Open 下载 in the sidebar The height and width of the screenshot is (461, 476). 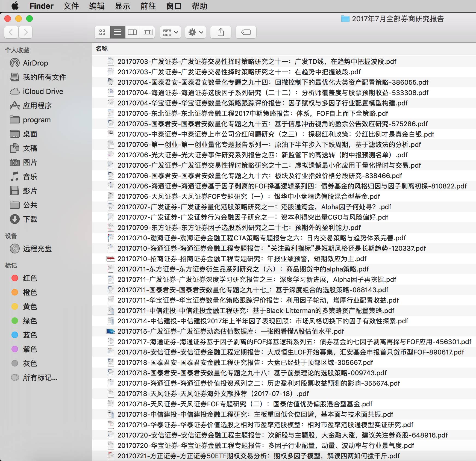pyautogui.click(x=24, y=219)
